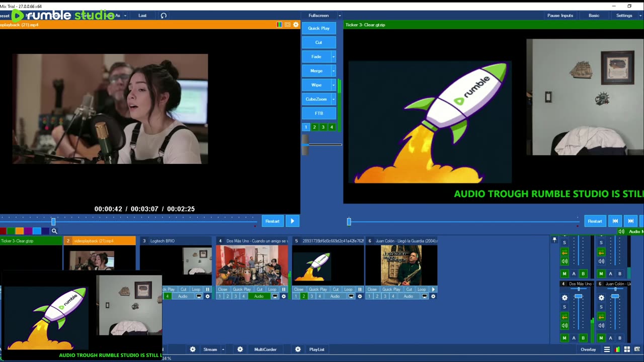Click speaker icon on Juan Colón channel
644x362 pixels.
coord(601,326)
